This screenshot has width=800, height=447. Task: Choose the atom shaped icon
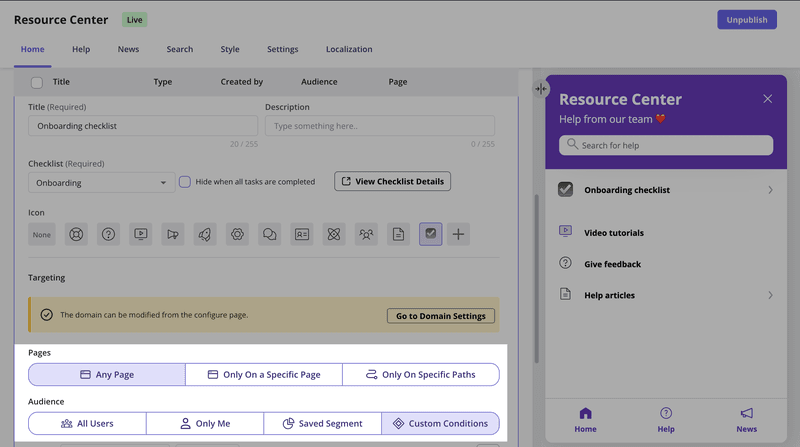click(x=334, y=234)
